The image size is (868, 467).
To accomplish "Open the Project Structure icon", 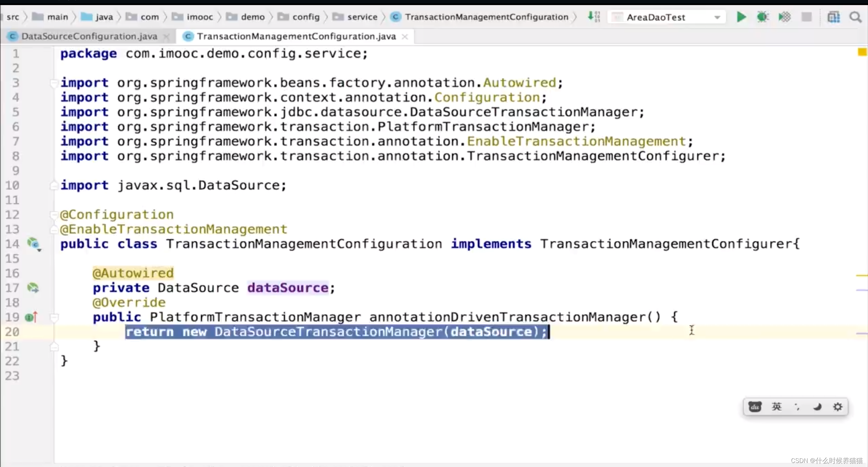I will pyautogui.click(x=833, y=17).
